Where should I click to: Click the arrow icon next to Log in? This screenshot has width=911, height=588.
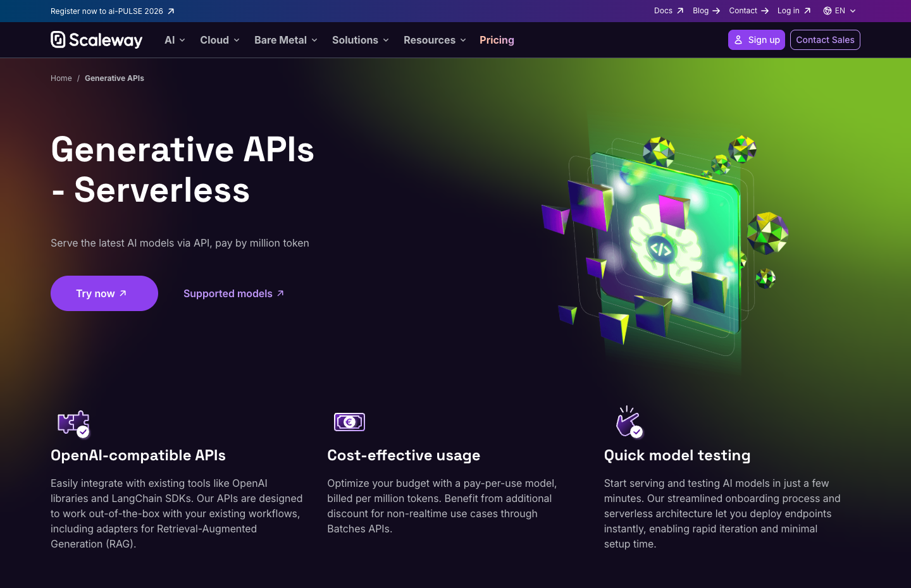tap(807, 11)
